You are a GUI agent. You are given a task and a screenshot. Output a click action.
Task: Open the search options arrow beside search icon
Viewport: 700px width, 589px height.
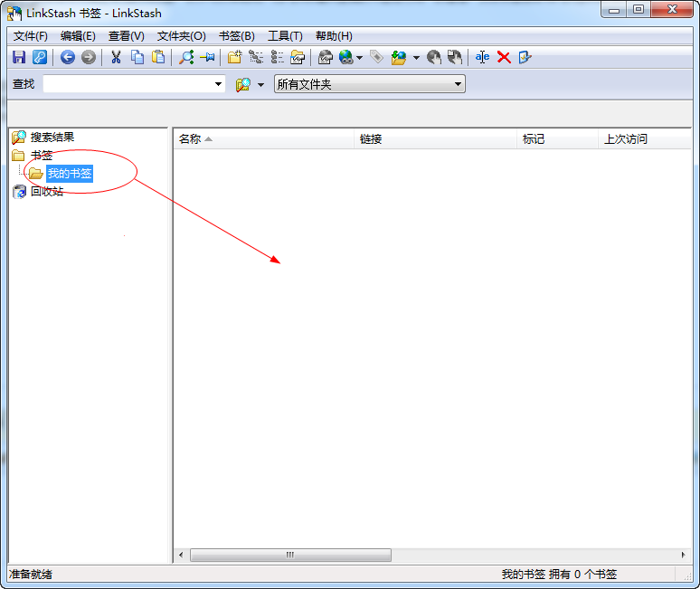(260, 84)
